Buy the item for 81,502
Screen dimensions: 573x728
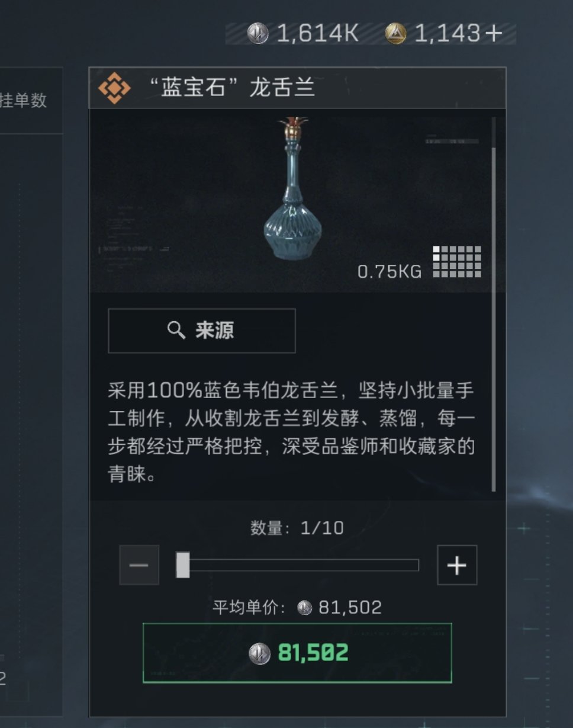[297, 653]
